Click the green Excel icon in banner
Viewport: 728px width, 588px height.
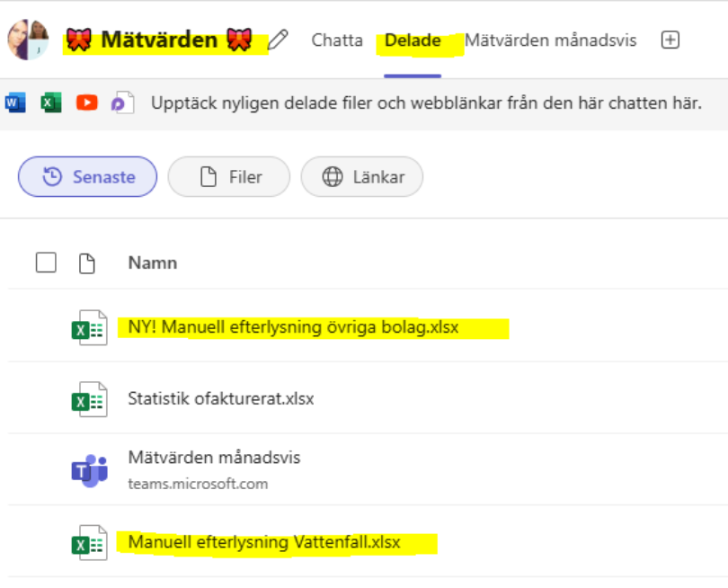(51, 102)
